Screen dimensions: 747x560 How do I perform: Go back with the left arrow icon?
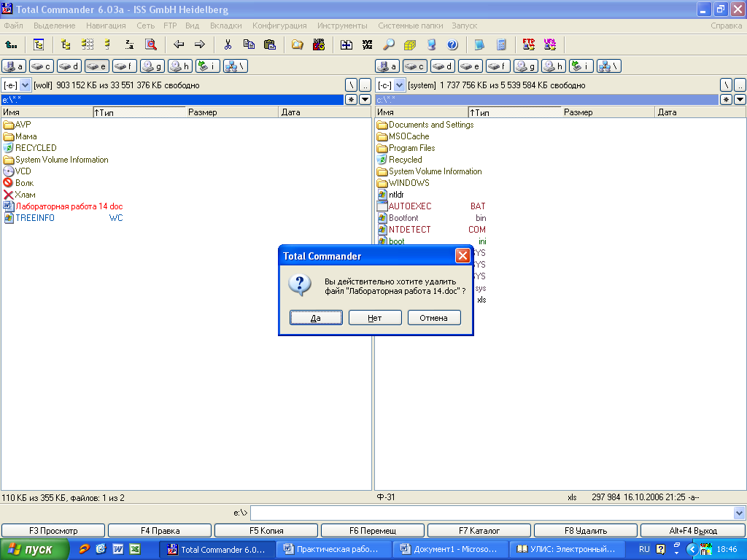point(179,44)
